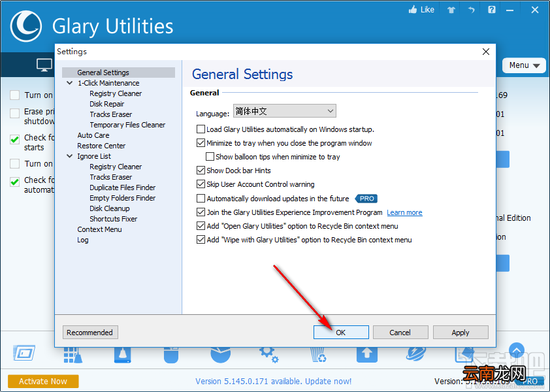Toggle Load Glary Utilities on Windows startup

(201, 129)
